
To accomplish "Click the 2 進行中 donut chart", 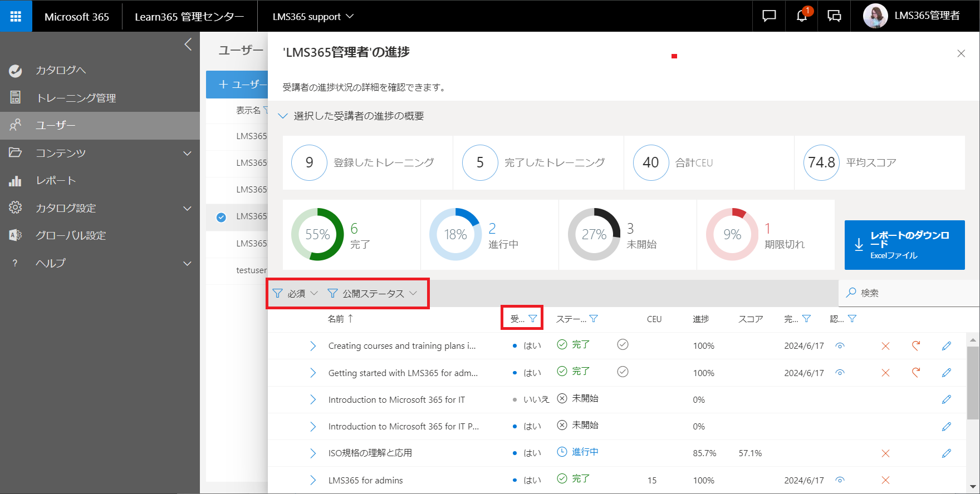I will click(x=455, y=234).
